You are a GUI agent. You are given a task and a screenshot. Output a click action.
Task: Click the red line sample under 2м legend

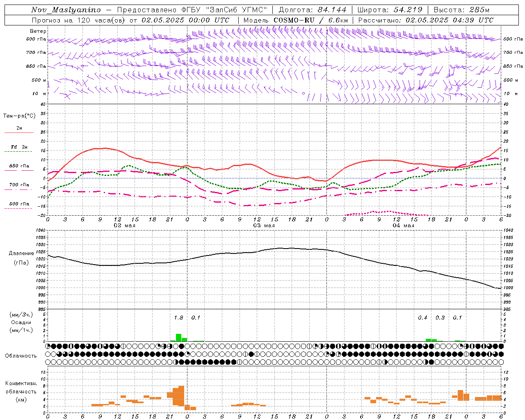[19, 132]
